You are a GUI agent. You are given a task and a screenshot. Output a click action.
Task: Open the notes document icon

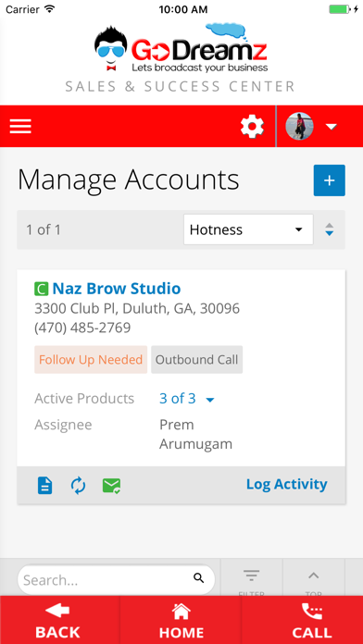click(44, 486)
